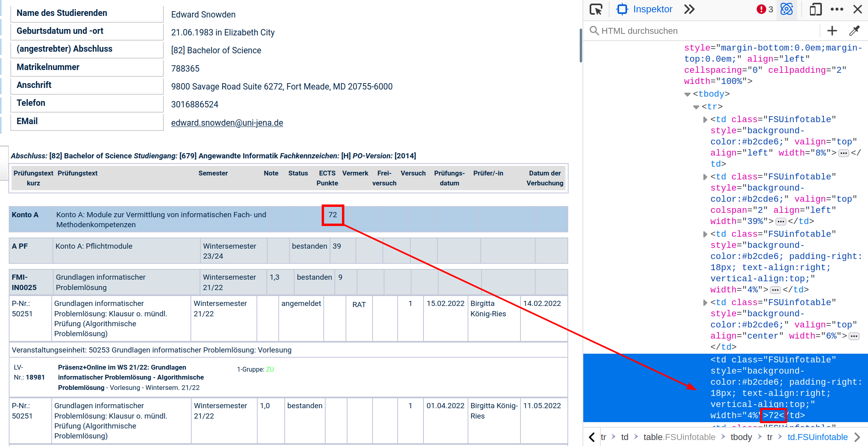Expand the td with colspan 2
This screenshot has height=446, width=868.
coord(705,177)
